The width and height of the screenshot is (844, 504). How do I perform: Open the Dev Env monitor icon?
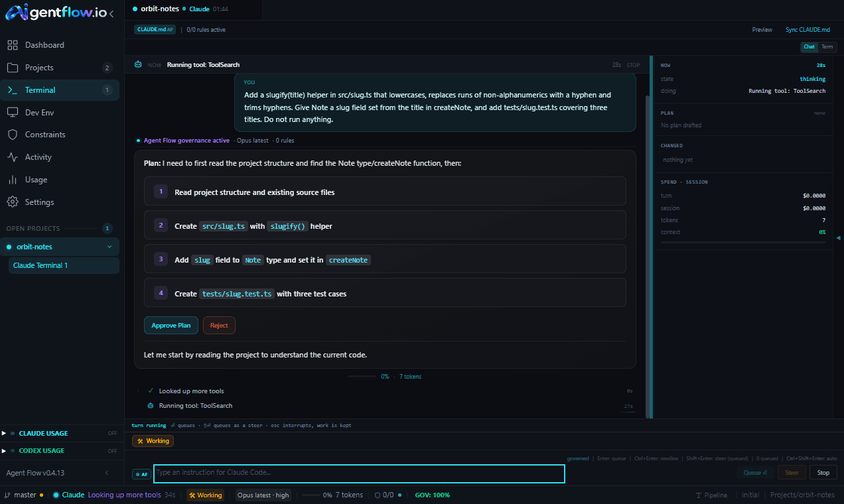(x=12, y=113)
